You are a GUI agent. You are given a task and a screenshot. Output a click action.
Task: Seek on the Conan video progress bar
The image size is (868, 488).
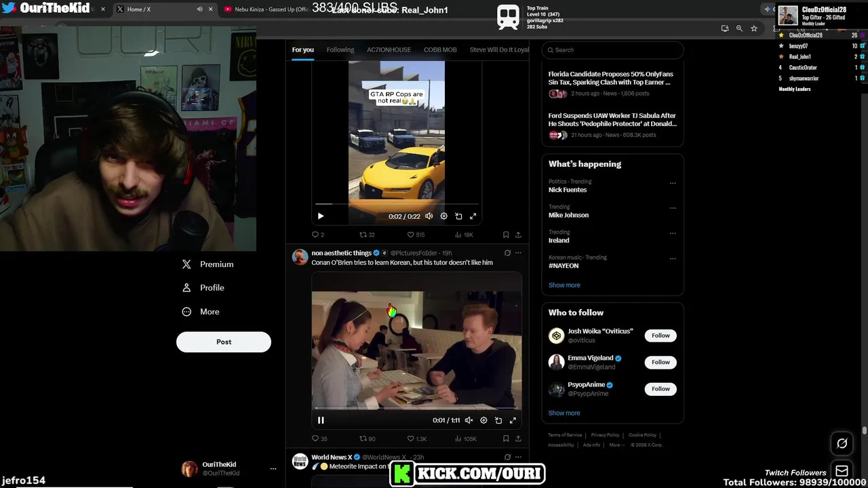click(x=416, y=408)
